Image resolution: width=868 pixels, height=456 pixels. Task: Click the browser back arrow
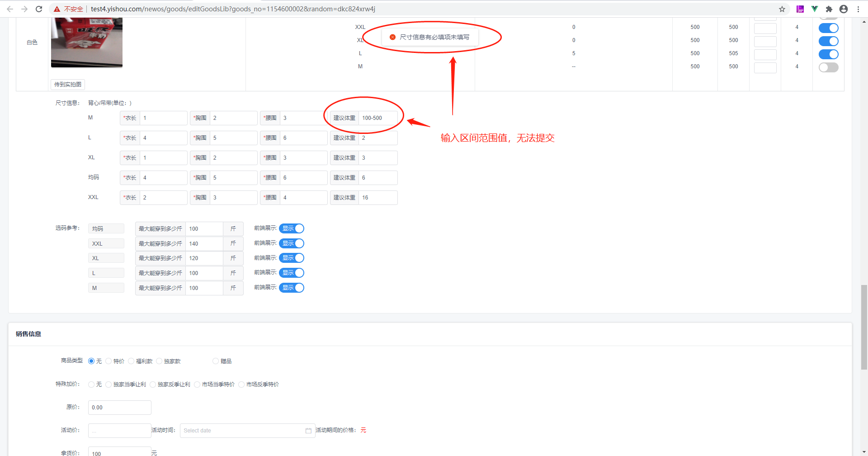click(x=10, y=9)
